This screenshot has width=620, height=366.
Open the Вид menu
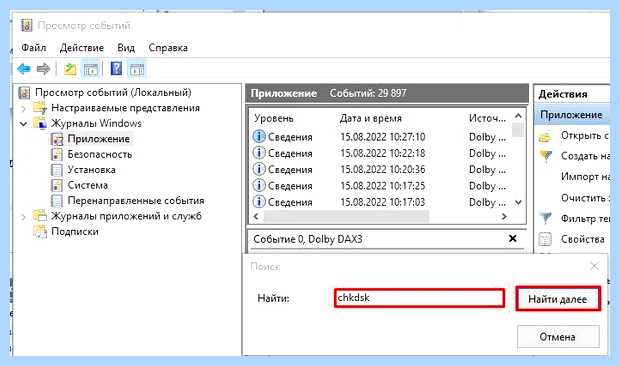tap(126, 48)
